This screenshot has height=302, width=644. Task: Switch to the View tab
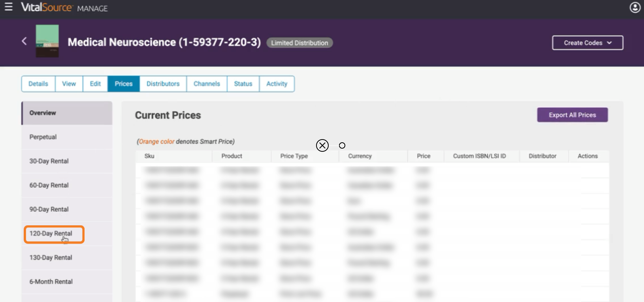[69, 84]
